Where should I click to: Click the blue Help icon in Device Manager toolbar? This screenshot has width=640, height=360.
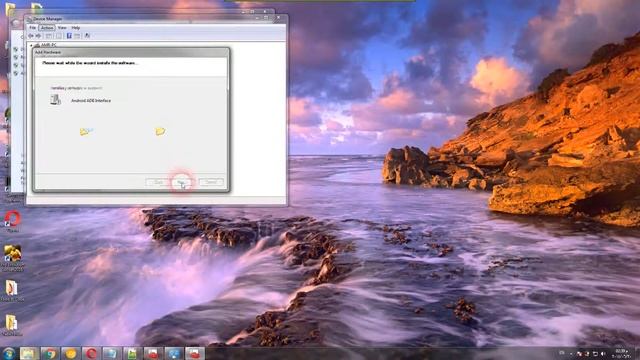(x=69, y=36)
